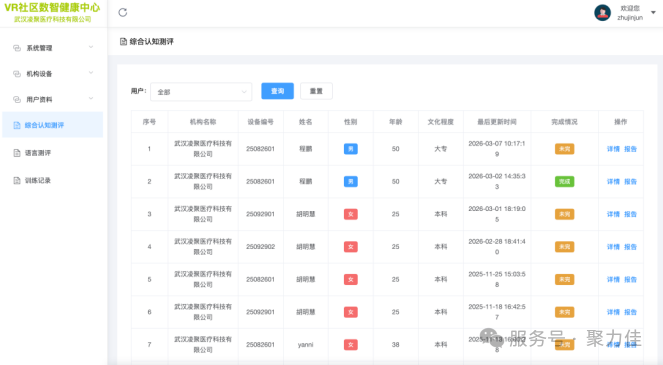Open 报告 for row 6
The width and height of the screenshot is (663, 365).
(x=630, y=312)
